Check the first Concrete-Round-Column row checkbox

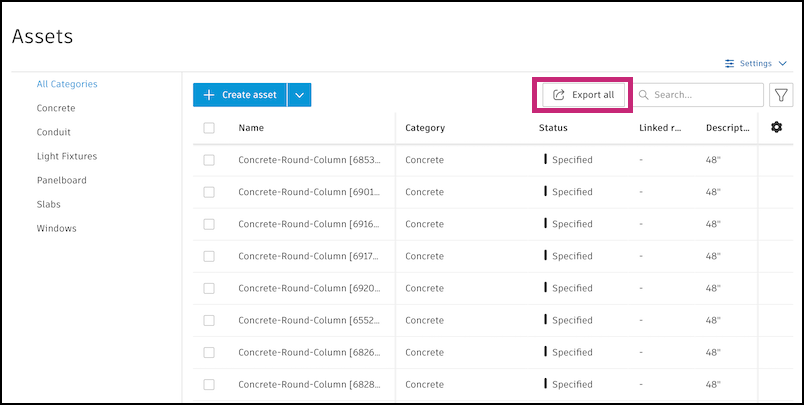pyautogui.click(x=209, y=160)
